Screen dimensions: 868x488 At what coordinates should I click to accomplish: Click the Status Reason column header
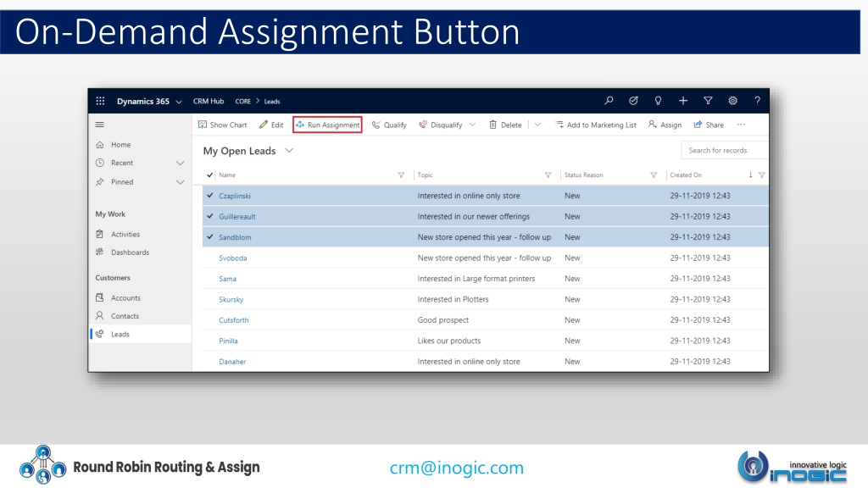pyautogui.click(x=583, y=175)
